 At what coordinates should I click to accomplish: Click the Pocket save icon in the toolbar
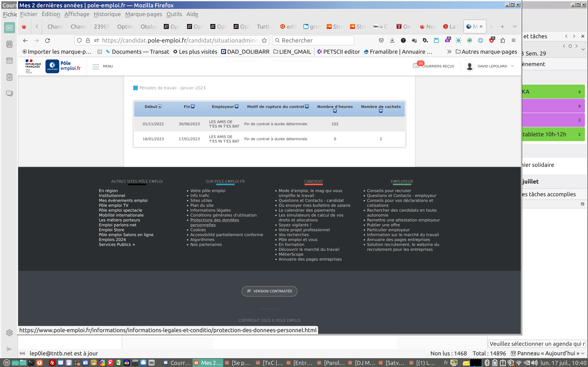coord(381,41)
